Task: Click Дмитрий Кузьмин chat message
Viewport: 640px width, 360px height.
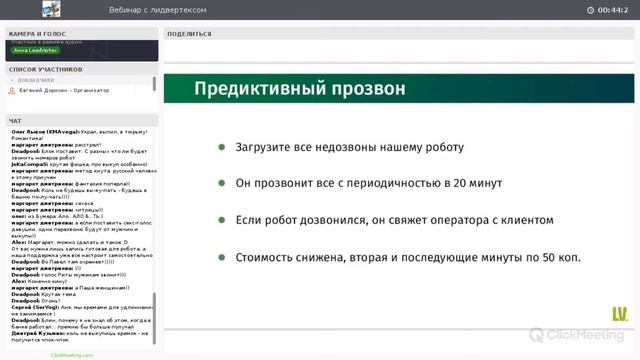Action: 80,336
